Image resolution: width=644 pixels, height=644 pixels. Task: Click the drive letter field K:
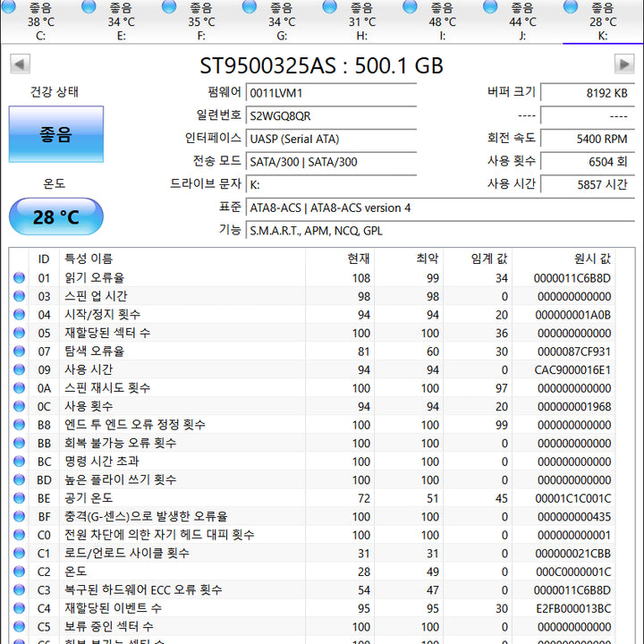[331, 185]
